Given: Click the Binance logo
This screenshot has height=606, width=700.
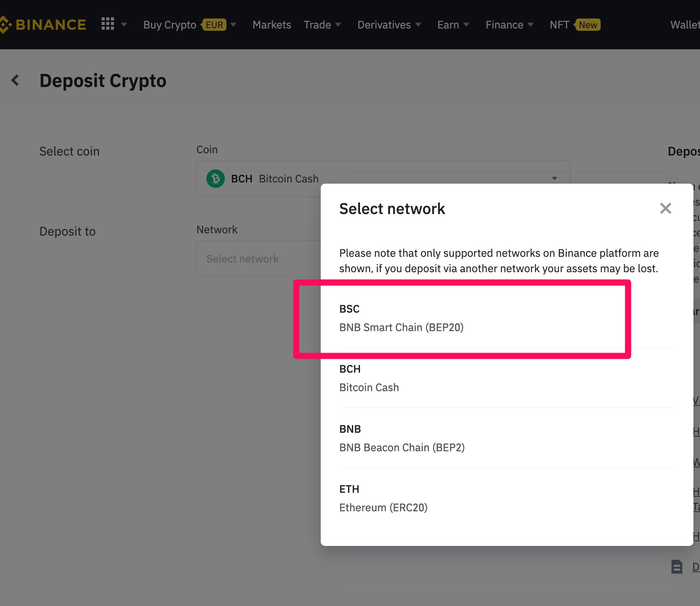Looking at the screenshot, I should (x=42, y=25).
